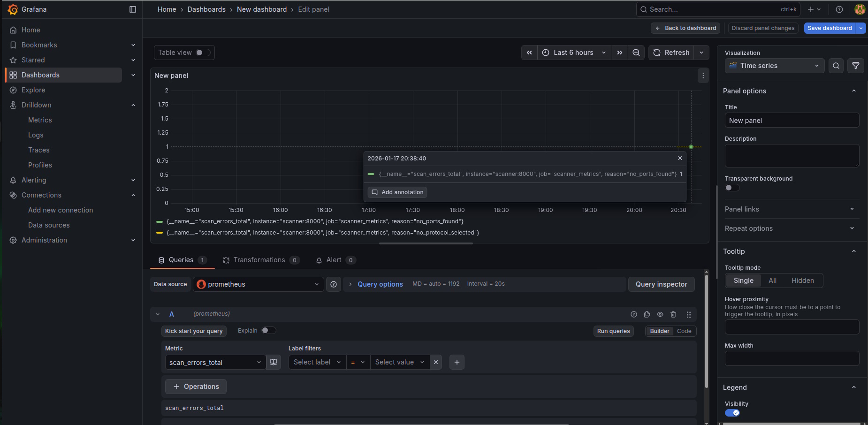
Task: Switch to the Queries tab
Action: [x=182, y=260]
